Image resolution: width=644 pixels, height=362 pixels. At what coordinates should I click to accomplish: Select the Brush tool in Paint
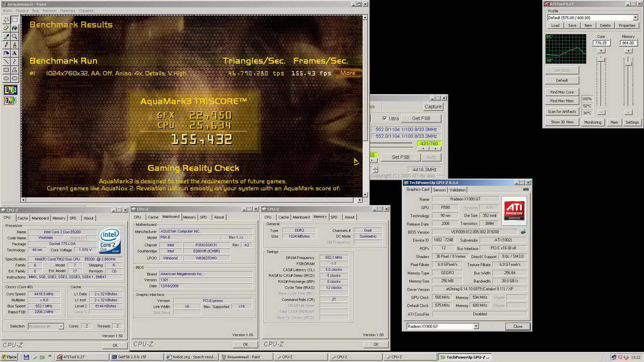[x=15, y=45]
